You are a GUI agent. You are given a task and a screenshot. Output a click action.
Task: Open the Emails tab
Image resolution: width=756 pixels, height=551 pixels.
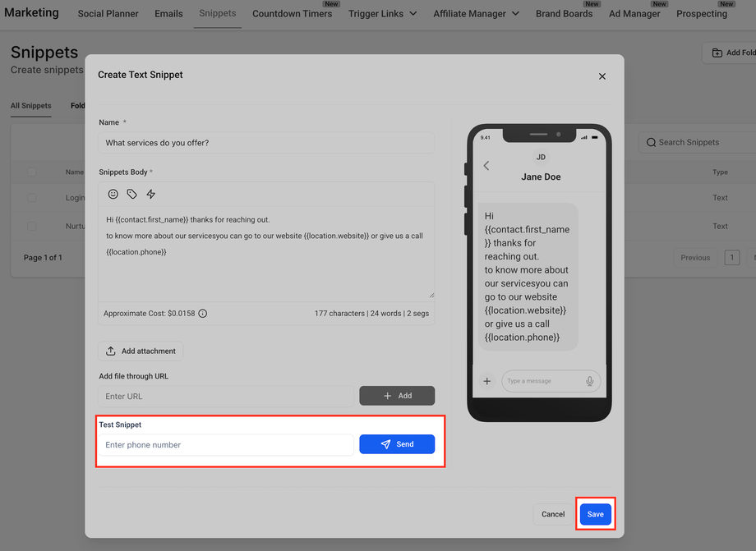pyautogui.click(x=168, y=14)
